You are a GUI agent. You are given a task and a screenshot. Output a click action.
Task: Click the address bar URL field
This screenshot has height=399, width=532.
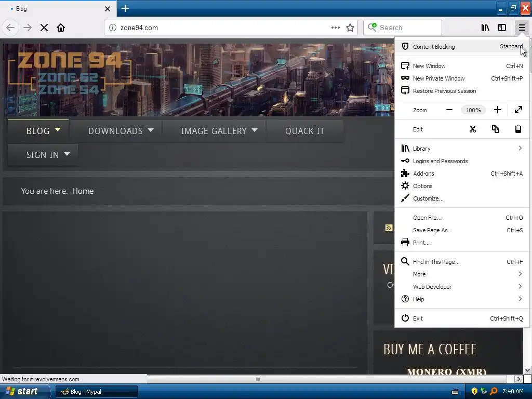point(224,28)
